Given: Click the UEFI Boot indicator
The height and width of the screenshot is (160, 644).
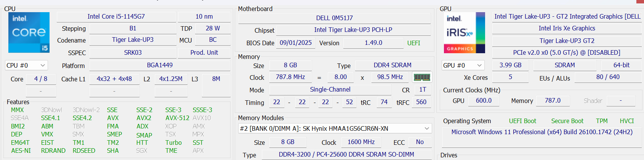Looking at the screenshot, I should click(522, 121).
